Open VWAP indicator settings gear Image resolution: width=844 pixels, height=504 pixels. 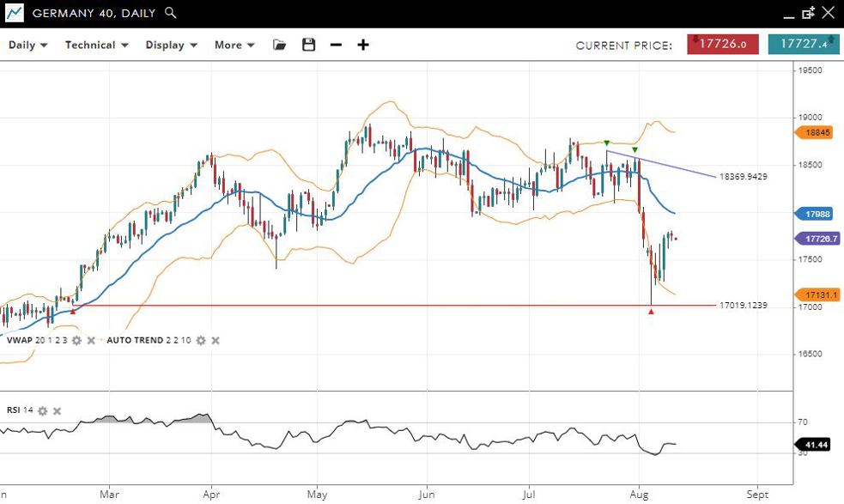(x=76, y=341)
